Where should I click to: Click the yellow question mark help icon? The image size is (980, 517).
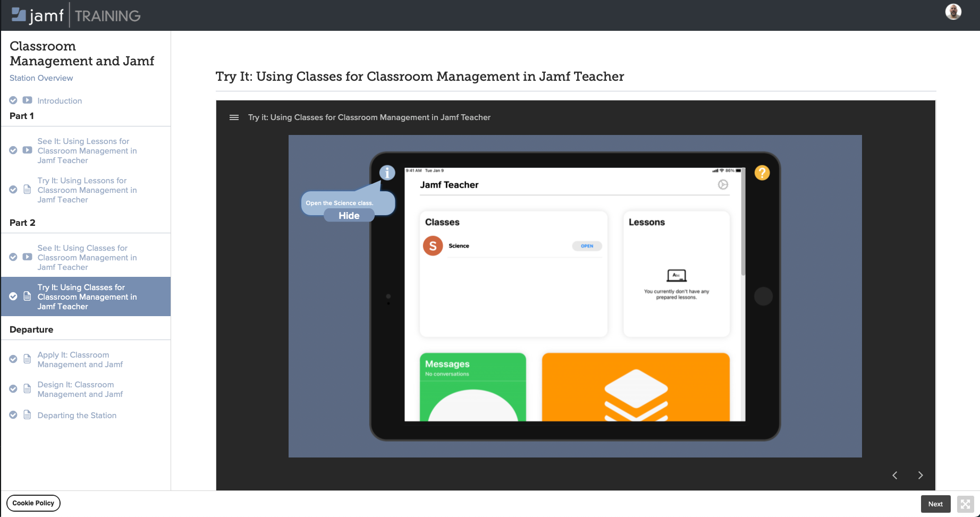point(762,173)
